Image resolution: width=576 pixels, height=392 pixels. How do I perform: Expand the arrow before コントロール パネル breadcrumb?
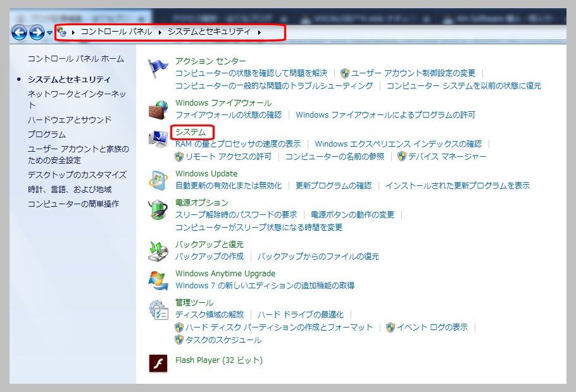[x=73, y=32]
